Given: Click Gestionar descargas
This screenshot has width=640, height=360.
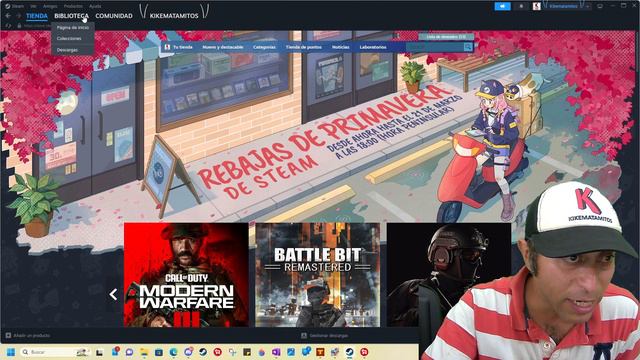Looking at the screenshot, I should pos(325,336).
